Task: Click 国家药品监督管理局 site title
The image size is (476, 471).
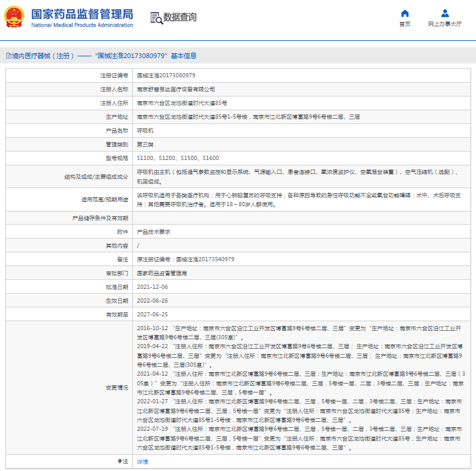Action: 82,14
